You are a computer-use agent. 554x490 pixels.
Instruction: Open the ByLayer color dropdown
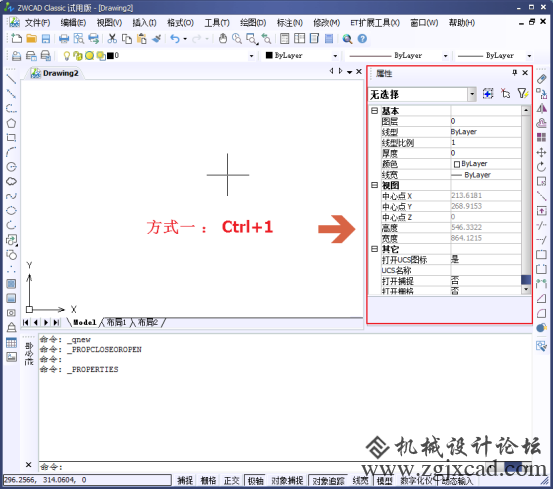(335, 56)
